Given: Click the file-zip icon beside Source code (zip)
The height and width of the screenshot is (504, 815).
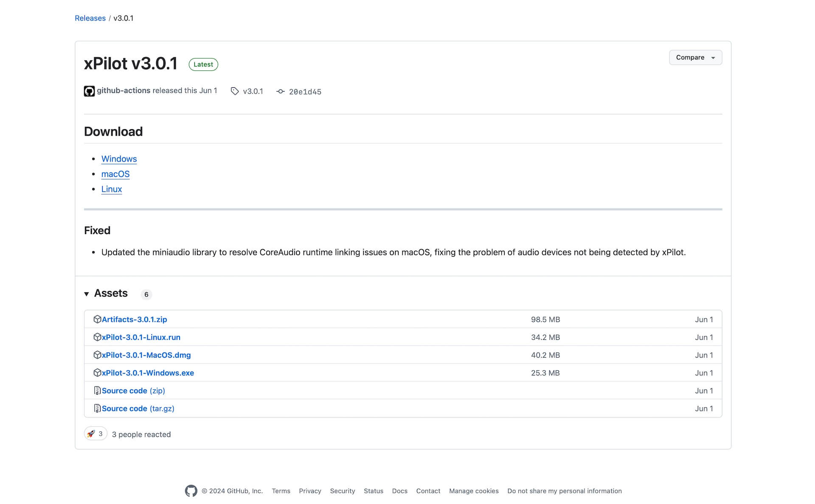Looking at the screenshot, I should point(97,391).
